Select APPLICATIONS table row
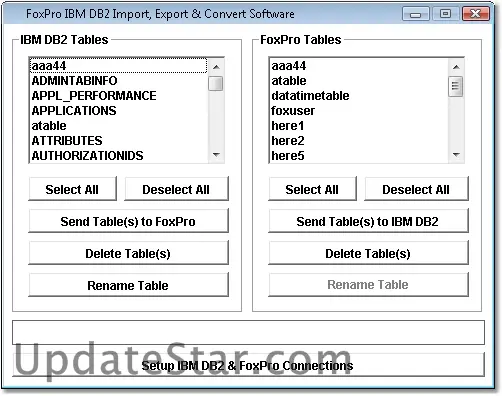The image size is (502, 396). pos(119,111)
